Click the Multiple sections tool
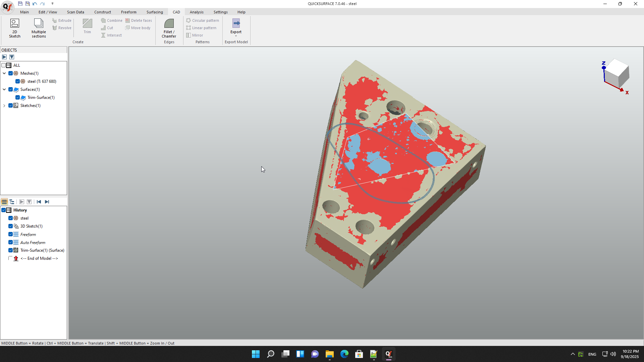 tap(39, 28)
